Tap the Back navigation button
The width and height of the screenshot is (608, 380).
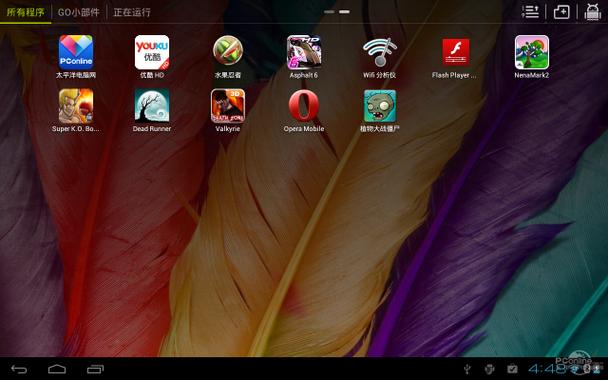pos(19,369)
